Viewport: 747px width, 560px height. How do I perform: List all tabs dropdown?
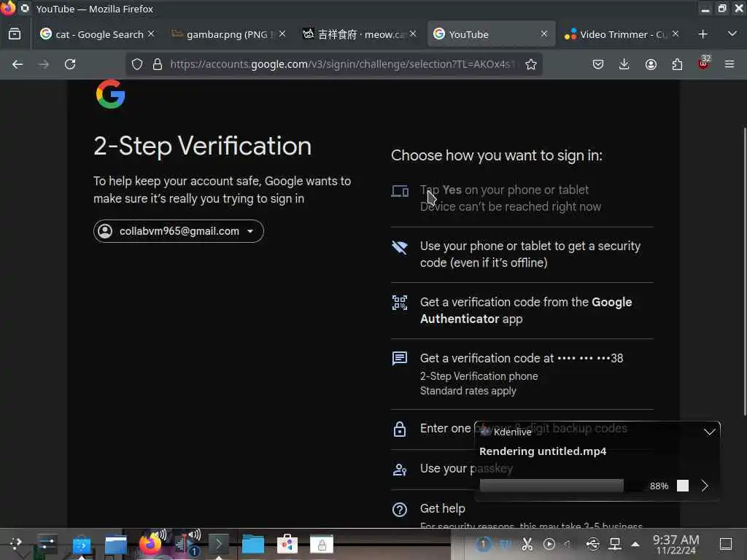click(x=732, y=34)
